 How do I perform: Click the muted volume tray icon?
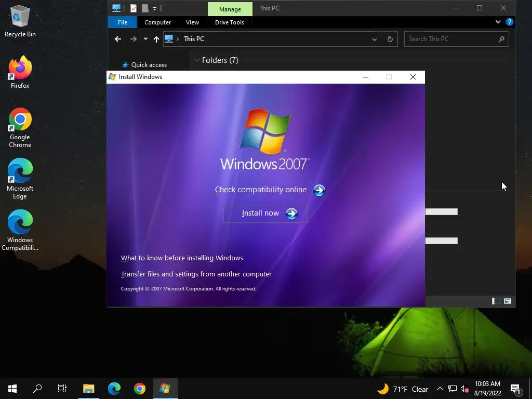click(x=465, y=389)
